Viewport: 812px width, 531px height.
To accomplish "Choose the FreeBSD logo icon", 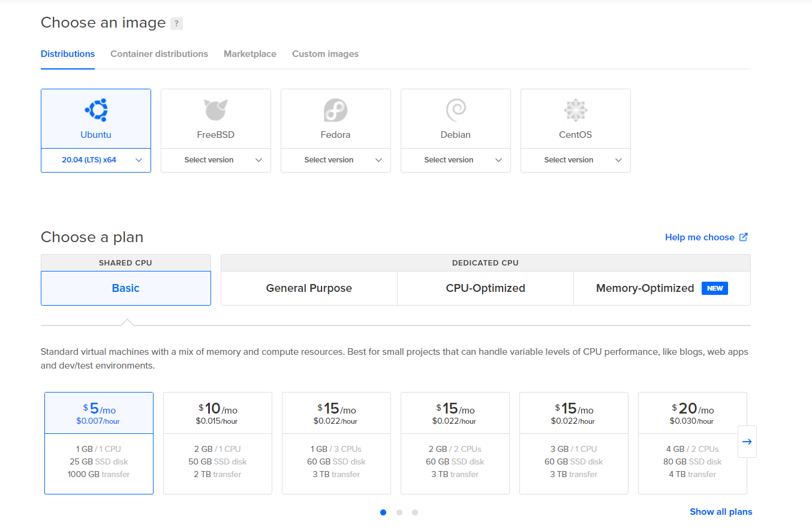I will tap(216, 110).
